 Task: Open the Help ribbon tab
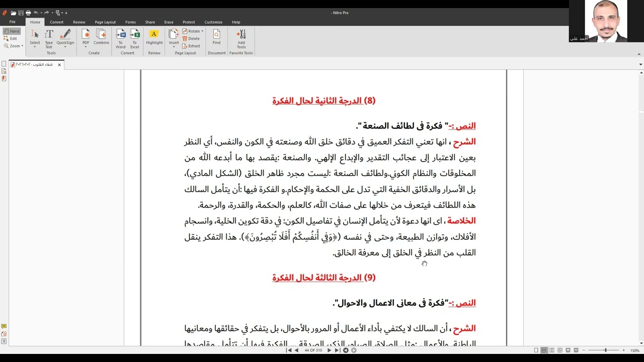coord(236,22)
